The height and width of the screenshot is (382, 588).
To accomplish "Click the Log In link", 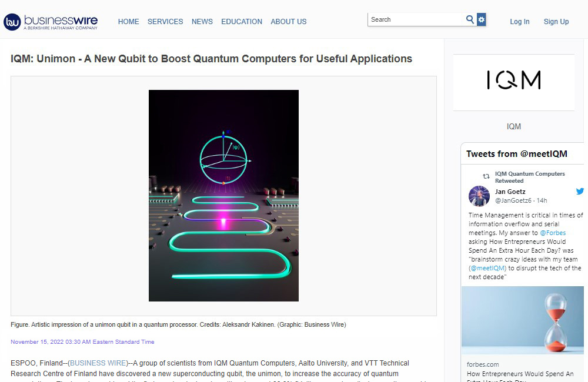I will tap(520, 22).
